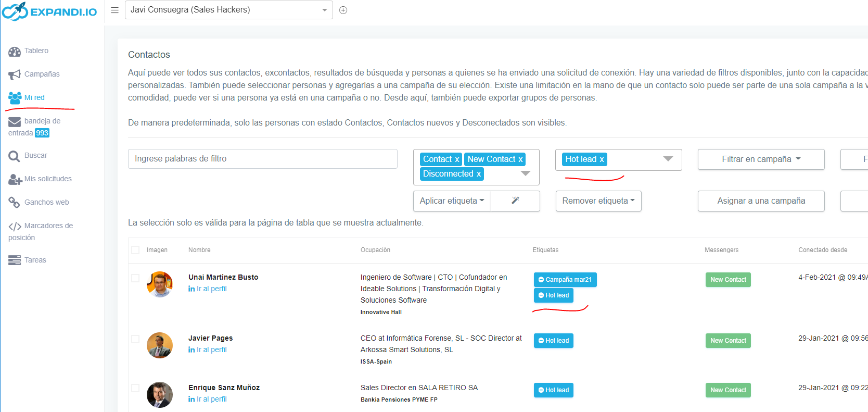The width and height of the screenshot is (868, 412).
Task: Remove Hot lead tag on Javier Pages
Action: (541, 341)
